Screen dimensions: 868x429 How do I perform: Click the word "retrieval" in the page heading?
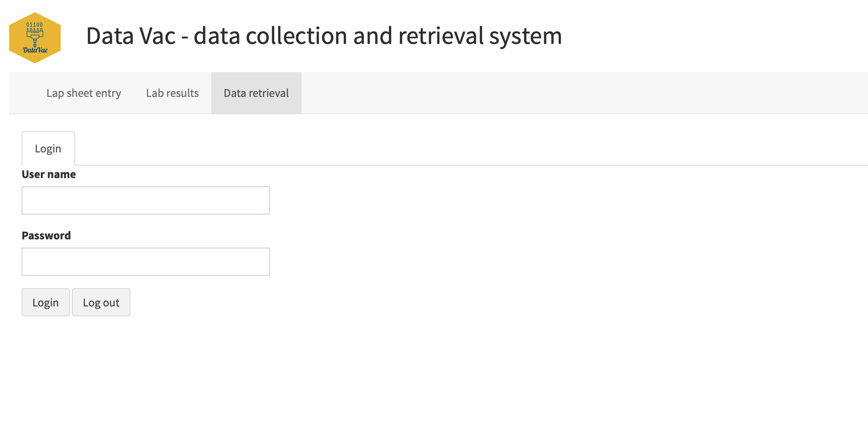(441, 36)
